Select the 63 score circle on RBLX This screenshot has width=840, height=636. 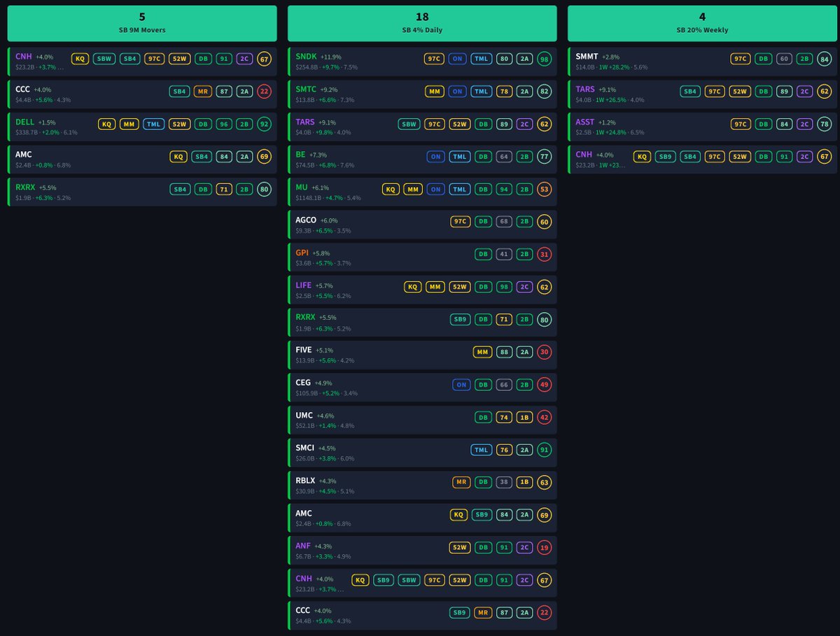(544, 482)
